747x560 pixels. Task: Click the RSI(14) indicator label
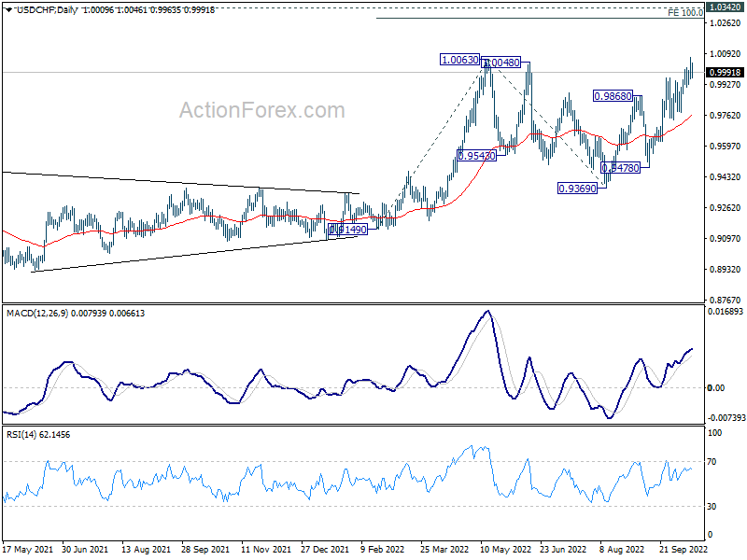20,435
